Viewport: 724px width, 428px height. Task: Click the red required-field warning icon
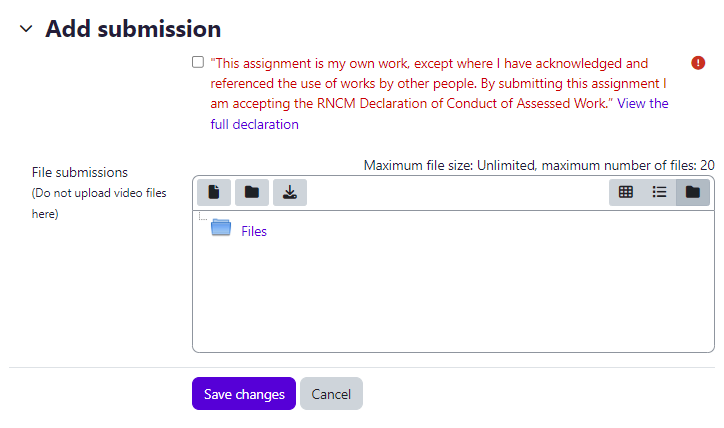tap(699, 62)
